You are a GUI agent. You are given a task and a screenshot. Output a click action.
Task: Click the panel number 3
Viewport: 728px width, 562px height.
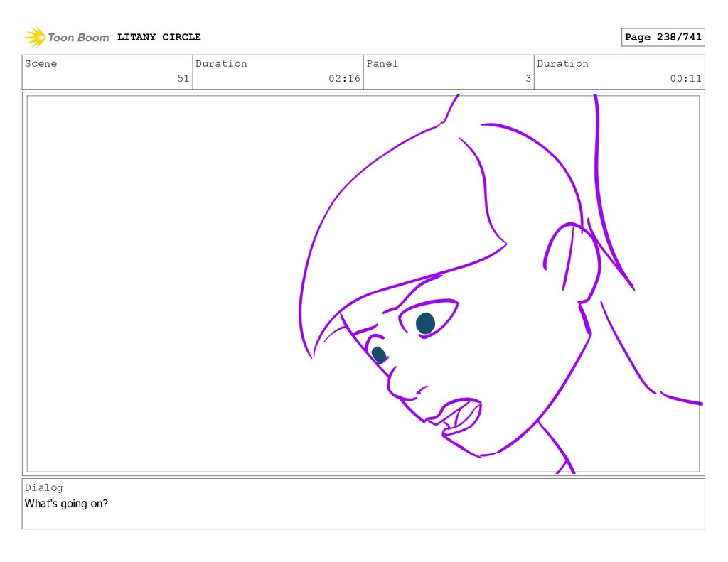(528, 78)
